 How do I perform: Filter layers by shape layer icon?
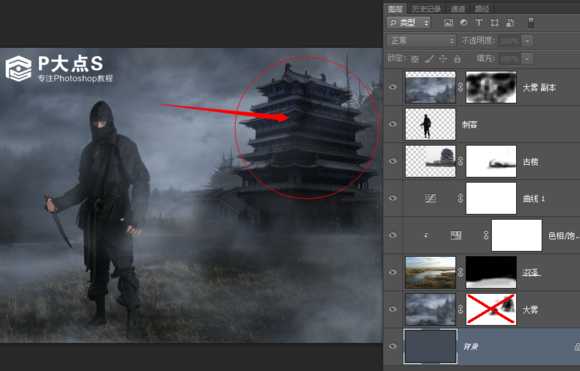494,23
